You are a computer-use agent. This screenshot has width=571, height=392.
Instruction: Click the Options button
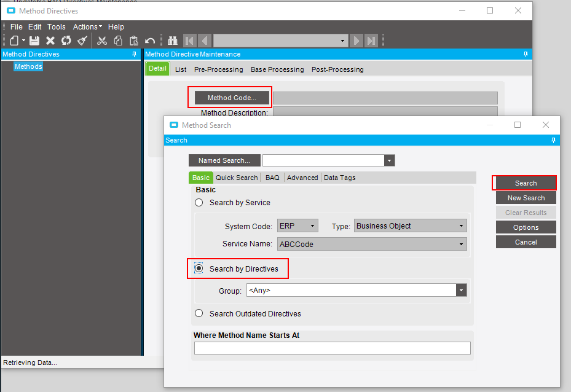click(x=526, y=227)
